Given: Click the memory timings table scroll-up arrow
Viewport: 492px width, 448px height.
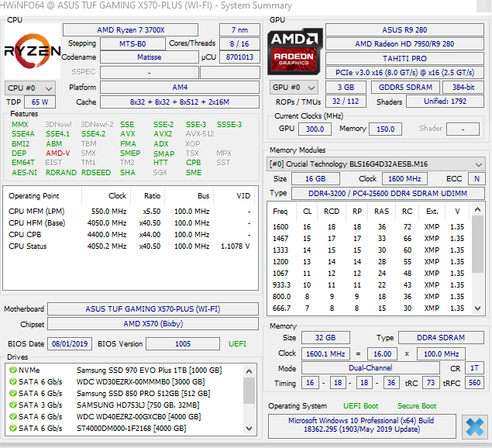Looking at the screenshot, I should tap(477, 209).
